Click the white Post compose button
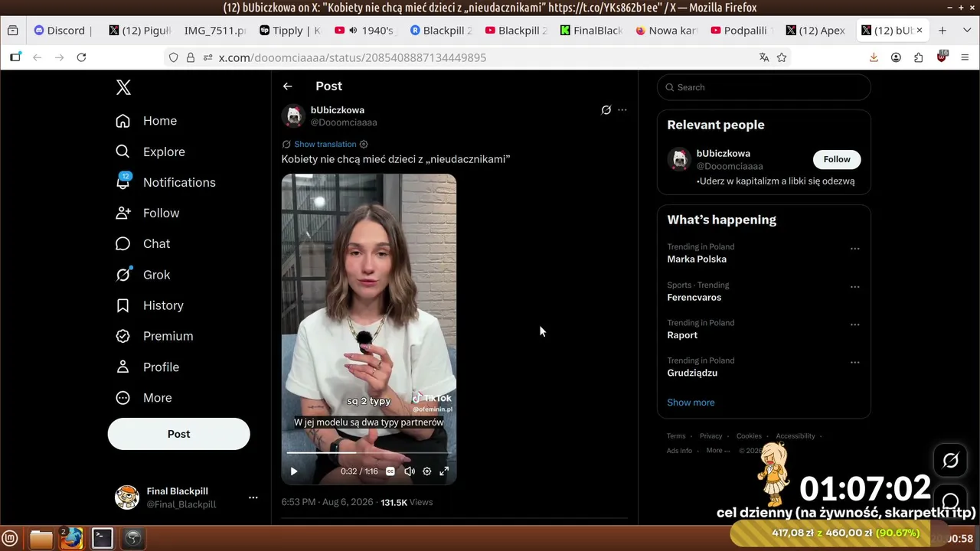980x551 pixels. point(178,434)
